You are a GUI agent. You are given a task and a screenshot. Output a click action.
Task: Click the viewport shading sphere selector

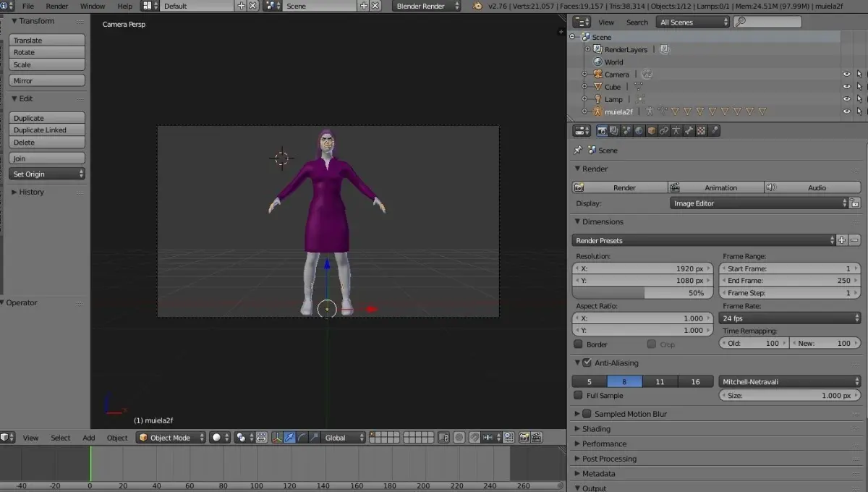click(x=220, y=438)
